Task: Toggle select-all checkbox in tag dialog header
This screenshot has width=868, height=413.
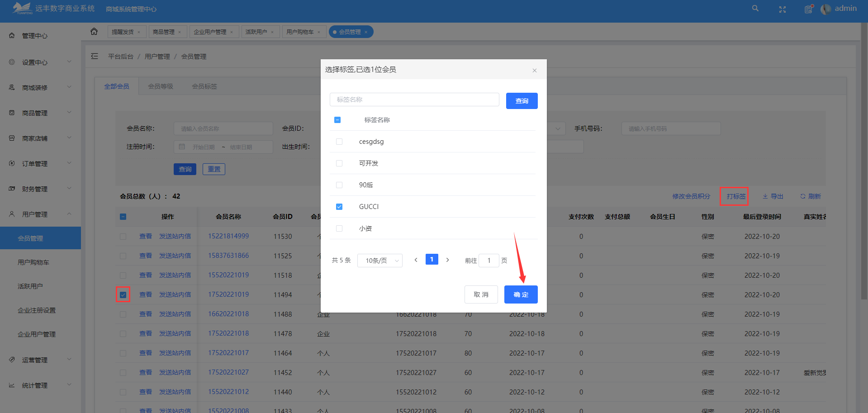Action: pos(337,120)
